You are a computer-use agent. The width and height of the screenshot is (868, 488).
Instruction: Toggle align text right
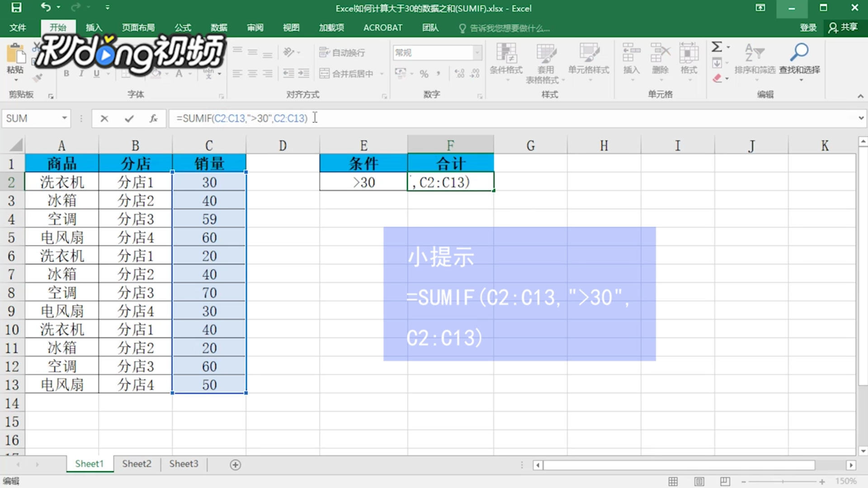click(268, 73)
